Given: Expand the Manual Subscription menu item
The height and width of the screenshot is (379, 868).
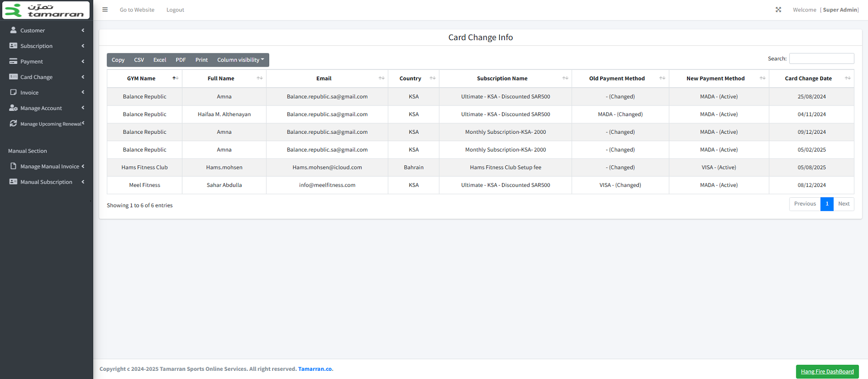Looking at the screenshot, I should [x=46, y=182].
